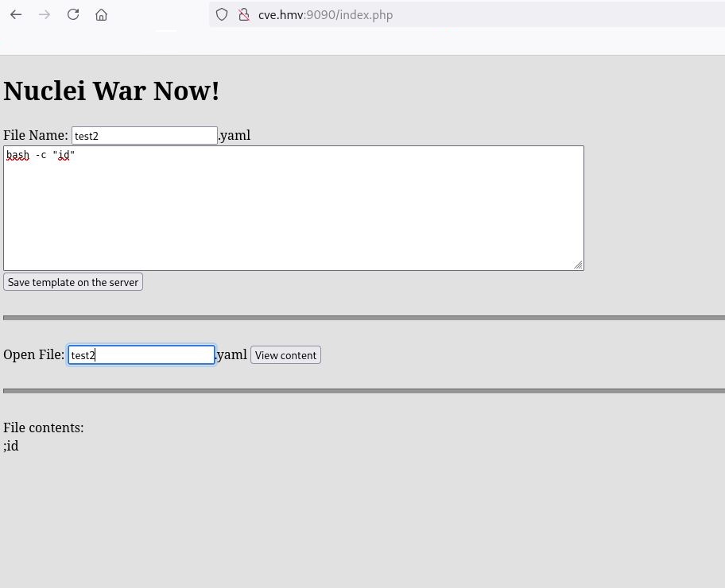
Task: Click the text area resize handle
Action: pyautogui.click(x=578, y=265)
